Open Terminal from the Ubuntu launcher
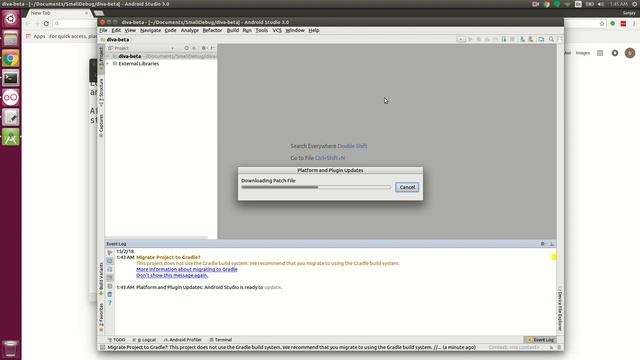Screen dimensions: 640x360 click(11, 78)
